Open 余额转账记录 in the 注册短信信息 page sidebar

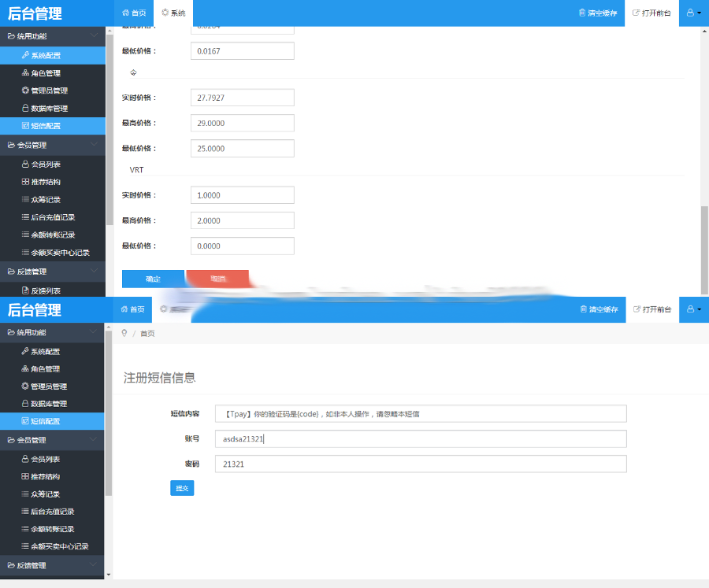pos(52,529)
